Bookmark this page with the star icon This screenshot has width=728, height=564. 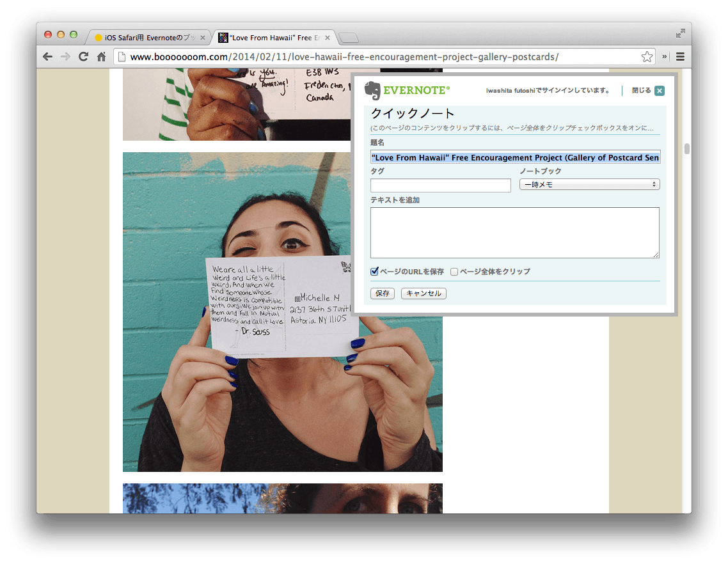click(647, 56)
